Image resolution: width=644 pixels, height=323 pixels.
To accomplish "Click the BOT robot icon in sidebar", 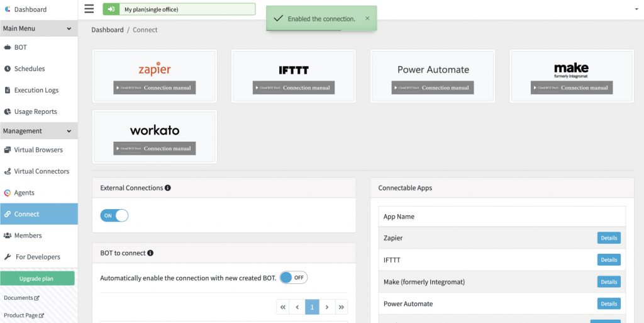I will point(8,47).
